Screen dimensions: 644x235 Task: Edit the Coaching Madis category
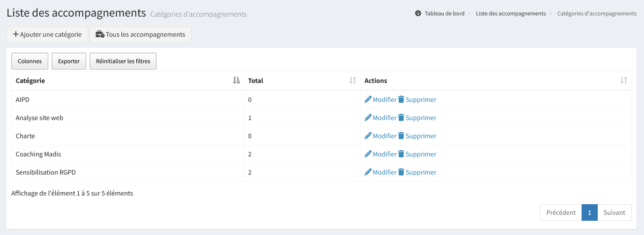click(x=380, y=154)
